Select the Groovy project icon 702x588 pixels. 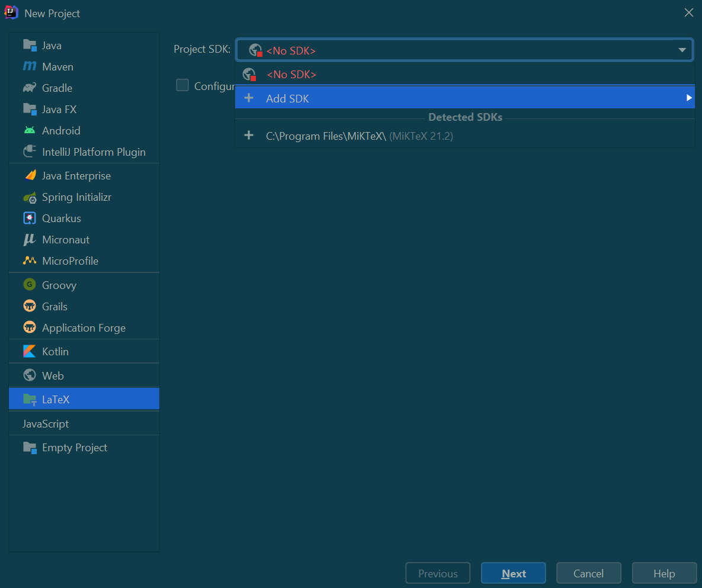click(30, 285)
